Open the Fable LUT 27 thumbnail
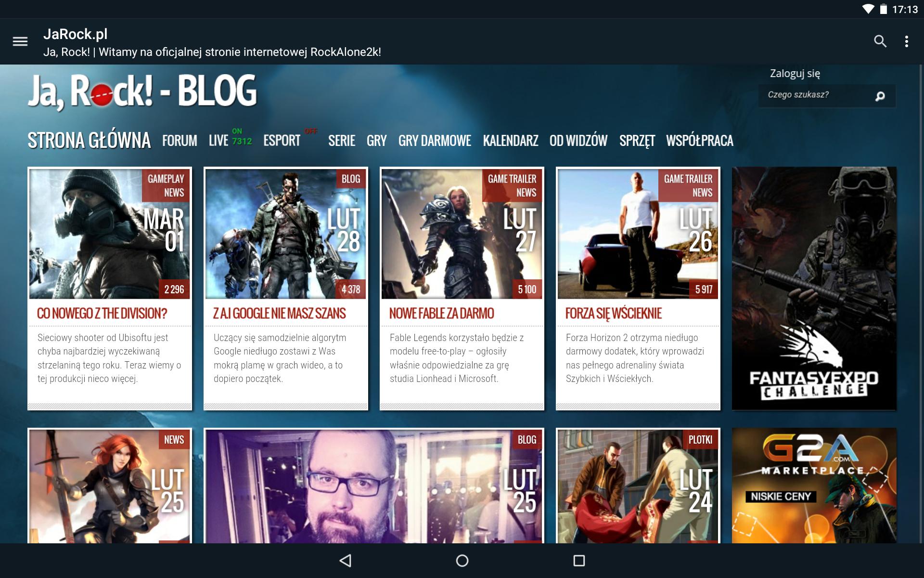The height and width of the screenshot is (578, 924). [x=462, y=234]
